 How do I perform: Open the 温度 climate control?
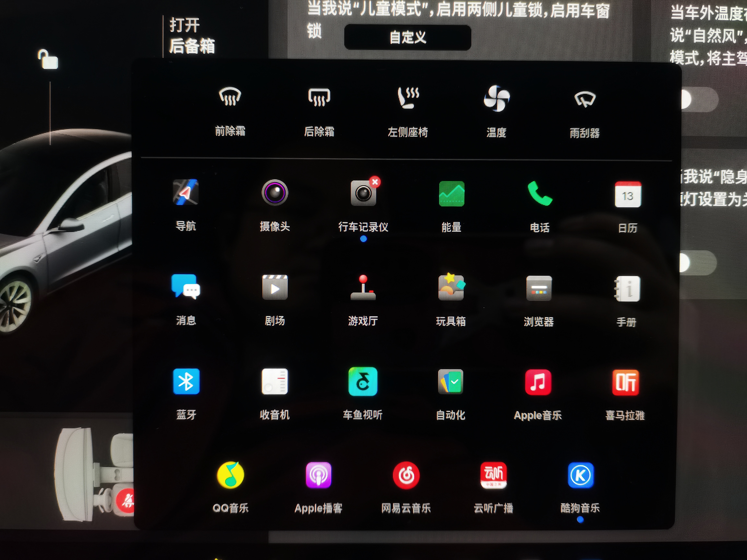click(x=497, y=98)
